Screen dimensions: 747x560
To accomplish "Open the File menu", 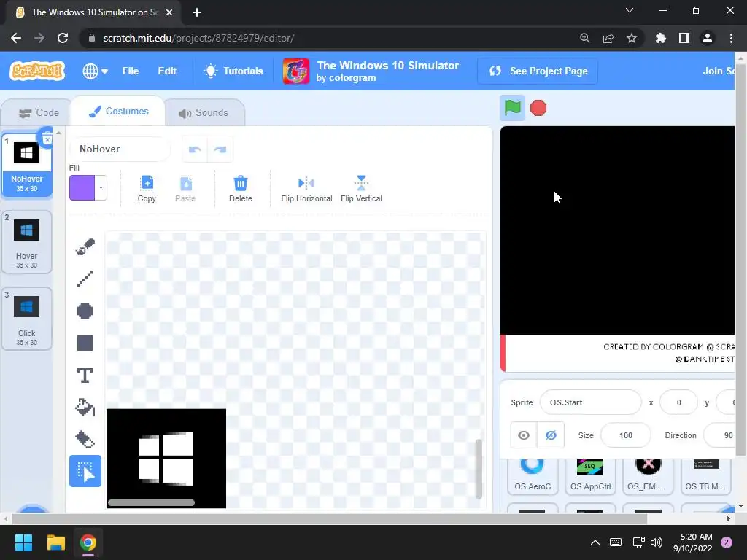I will [130, 71].
